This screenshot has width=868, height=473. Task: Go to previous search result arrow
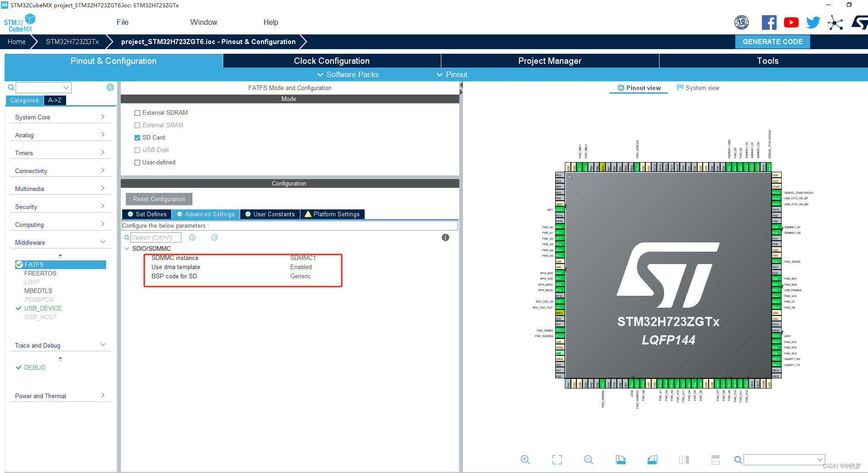coord(192,237)
